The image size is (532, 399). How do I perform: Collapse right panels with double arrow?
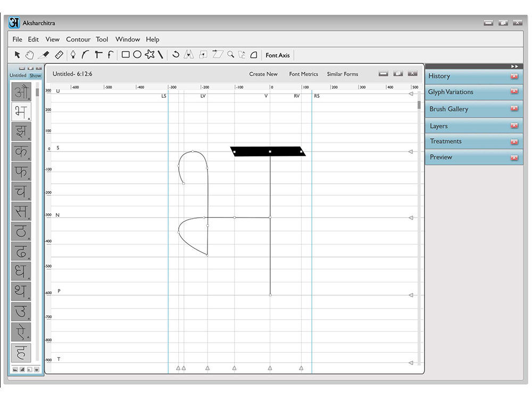[514, 66]
